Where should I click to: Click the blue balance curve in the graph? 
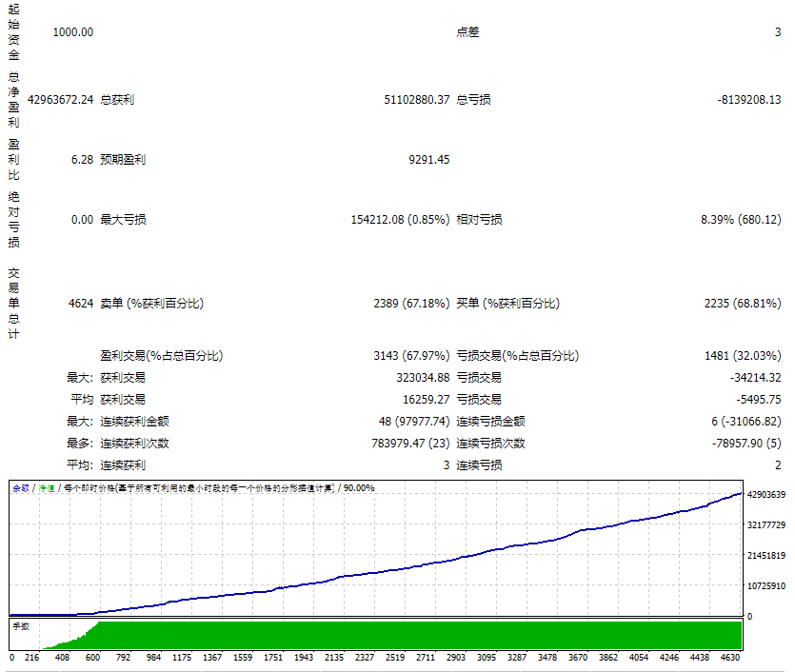coord(381,571)
